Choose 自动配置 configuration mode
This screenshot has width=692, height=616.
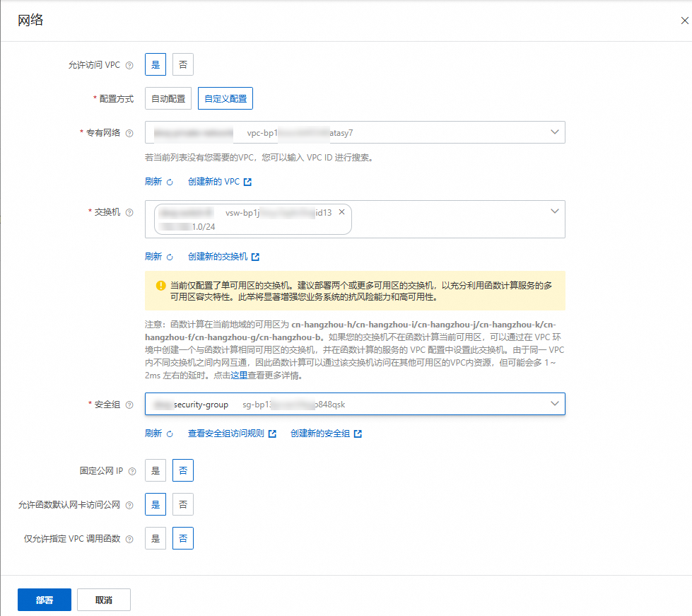(168, 98)
